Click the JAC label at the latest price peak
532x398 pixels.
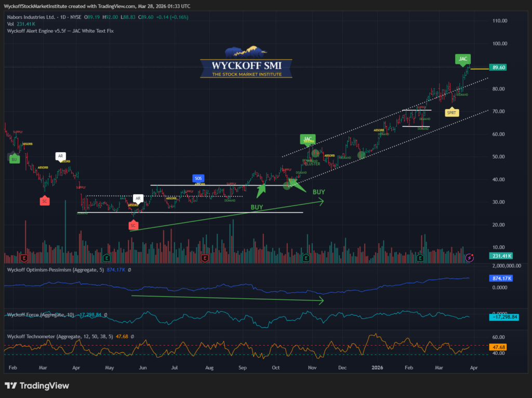click(462, 59)
